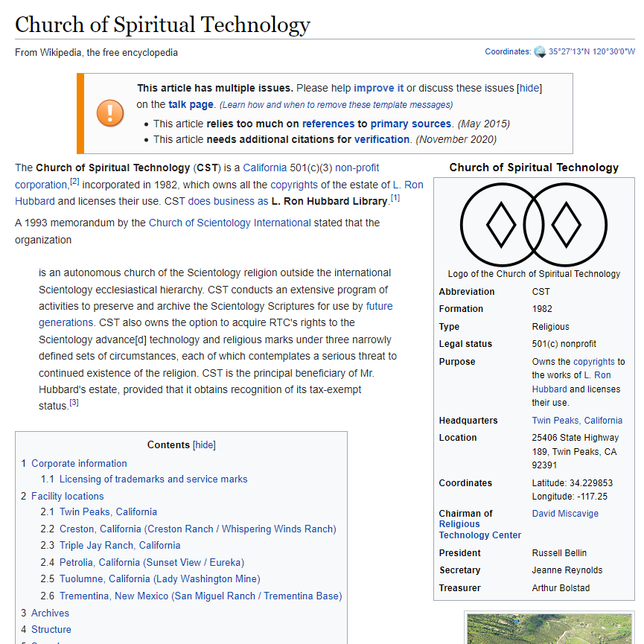644x644 pixels.
Task: Click 'From Wikipedia, the free encyclopedia'
Action: 96,53
